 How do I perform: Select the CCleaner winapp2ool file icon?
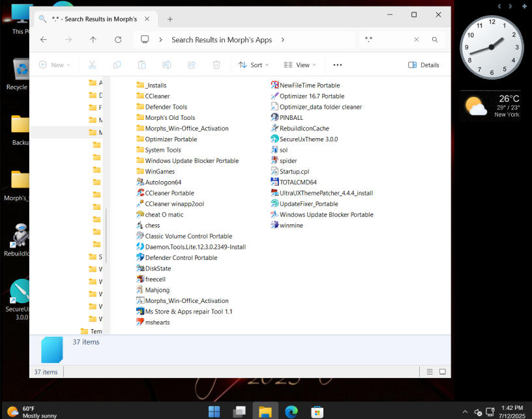[140, 204]
